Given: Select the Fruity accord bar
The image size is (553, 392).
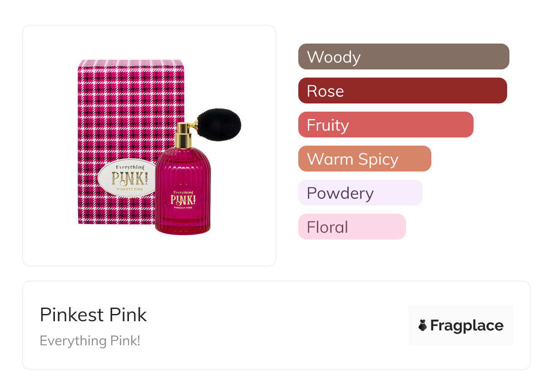Looking at the screenshot, I should (385, 125).
